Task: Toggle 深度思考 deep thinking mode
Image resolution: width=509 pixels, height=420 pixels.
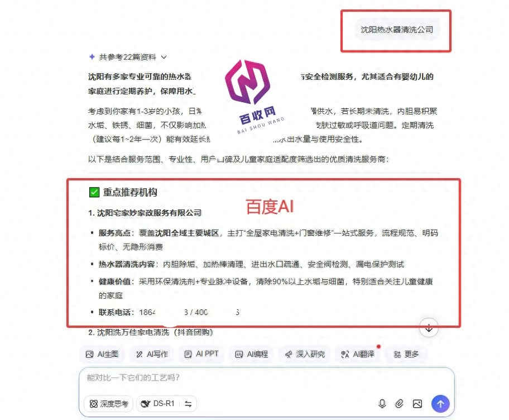Action: tap(109, 404)
